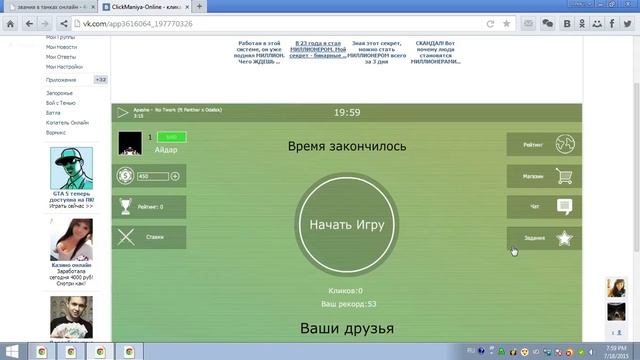Click the Казино онлайн ad image
The width and height of the screenshot is (640, 360).
(x=71, y=240)
